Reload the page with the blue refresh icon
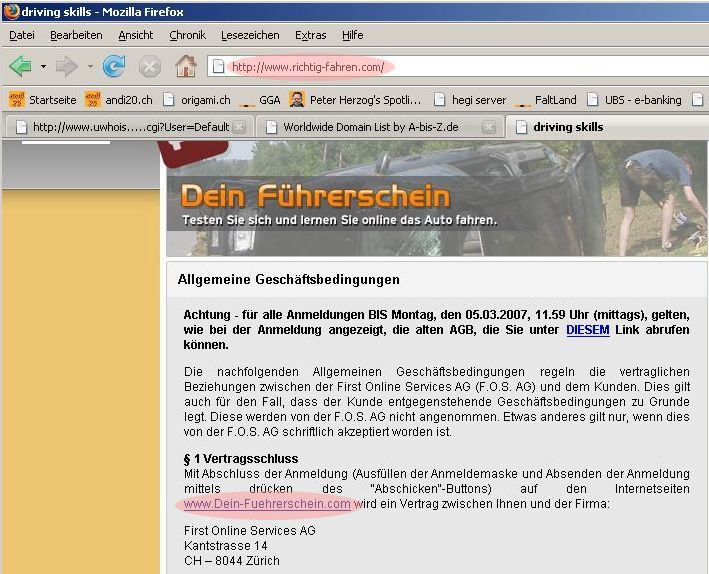Image resolution: width=709 pixels, height=574 pixels. click(x=114, y=67)
